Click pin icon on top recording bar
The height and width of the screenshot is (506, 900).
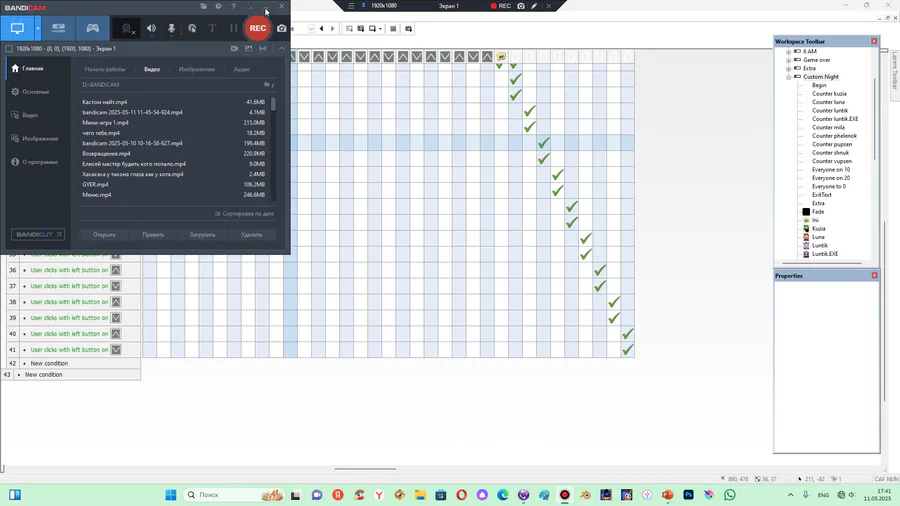tap(363, 6)
